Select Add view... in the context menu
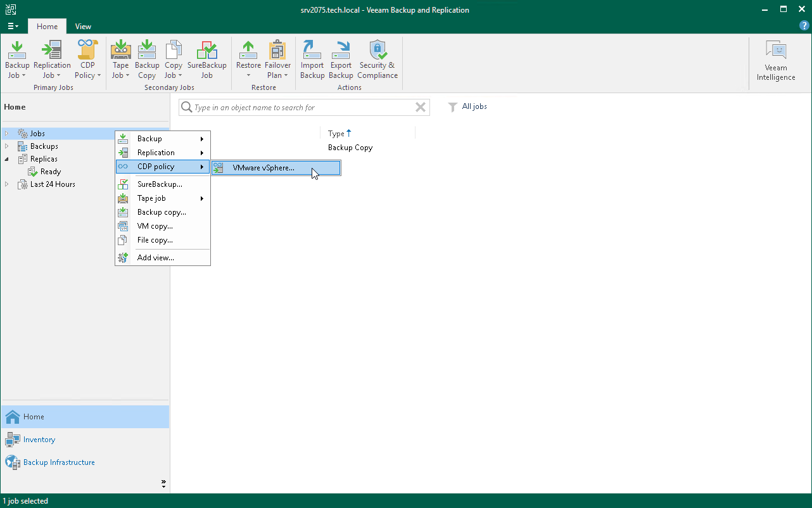Image resolution: width=812 pixels, height=508 pixels. coord(163,258)
